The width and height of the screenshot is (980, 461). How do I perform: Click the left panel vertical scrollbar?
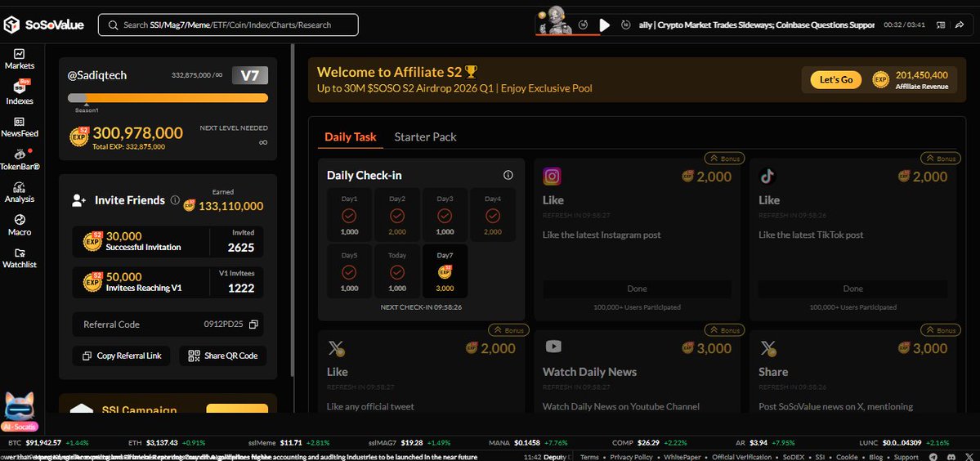[293, 209]
